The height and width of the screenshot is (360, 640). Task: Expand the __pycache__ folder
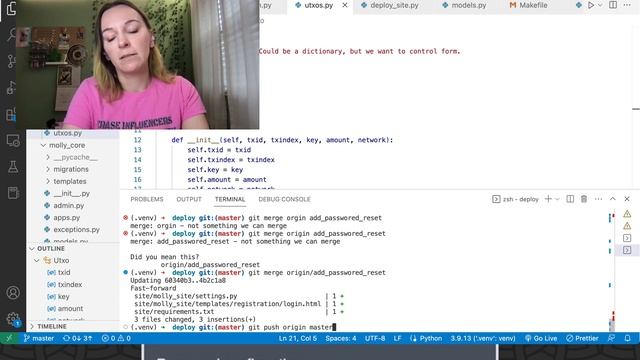tap(73, 157)
